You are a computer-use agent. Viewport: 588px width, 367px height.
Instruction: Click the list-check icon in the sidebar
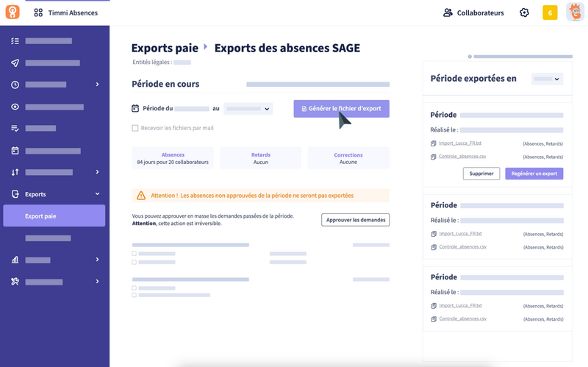click(x=15, y=128)
